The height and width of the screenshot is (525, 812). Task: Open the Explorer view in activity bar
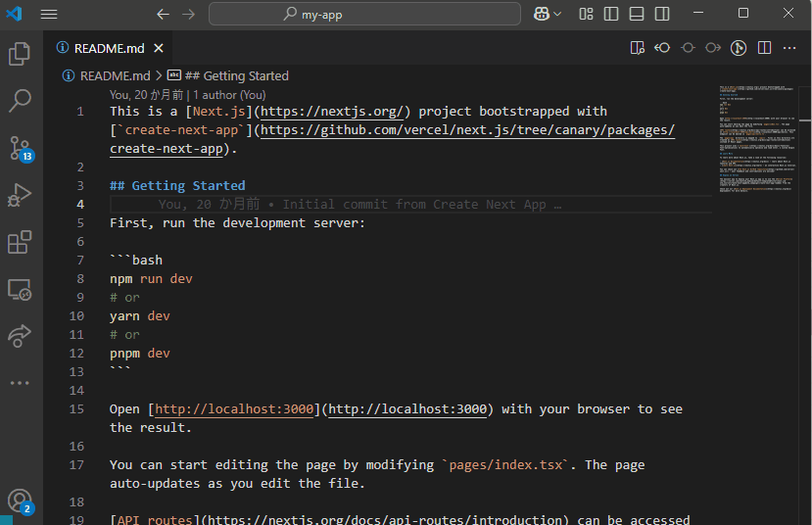click(20, 53)
